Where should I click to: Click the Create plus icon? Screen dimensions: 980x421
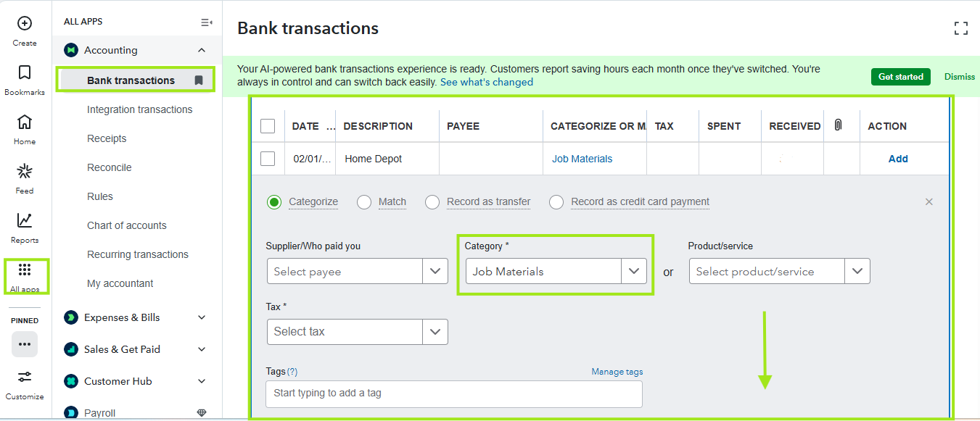[x=25, y=24]
